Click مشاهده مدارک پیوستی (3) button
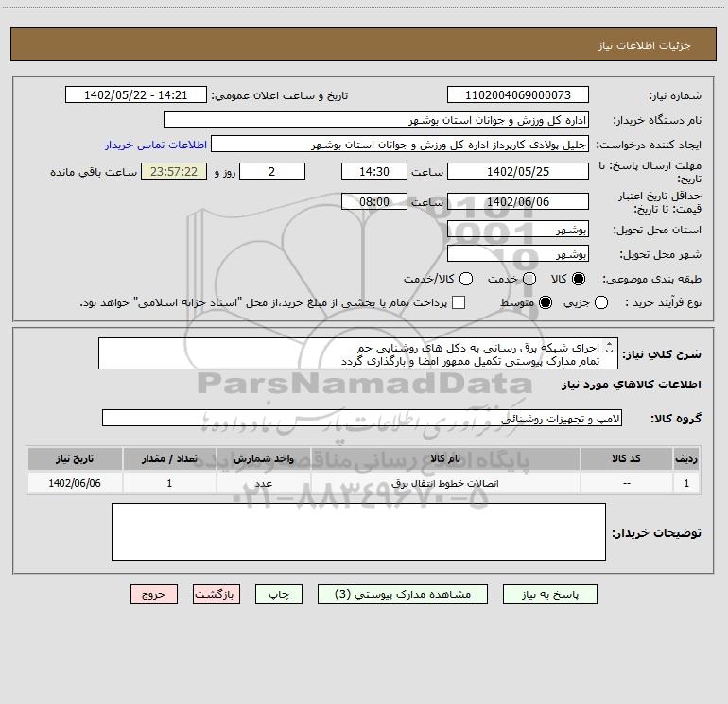 click(x=403, y=594)
